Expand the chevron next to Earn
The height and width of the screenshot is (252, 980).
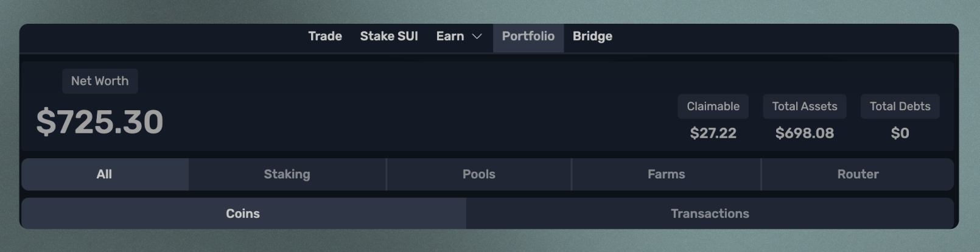click(477, 37)
